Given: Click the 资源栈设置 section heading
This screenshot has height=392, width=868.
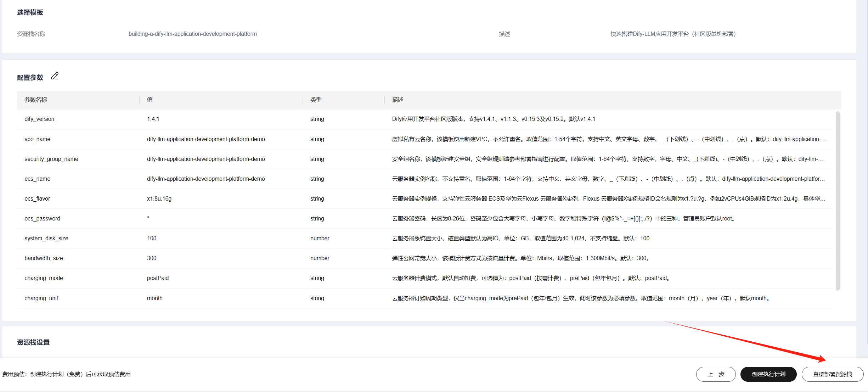Looking at the screenshot, I should [33, 342].
